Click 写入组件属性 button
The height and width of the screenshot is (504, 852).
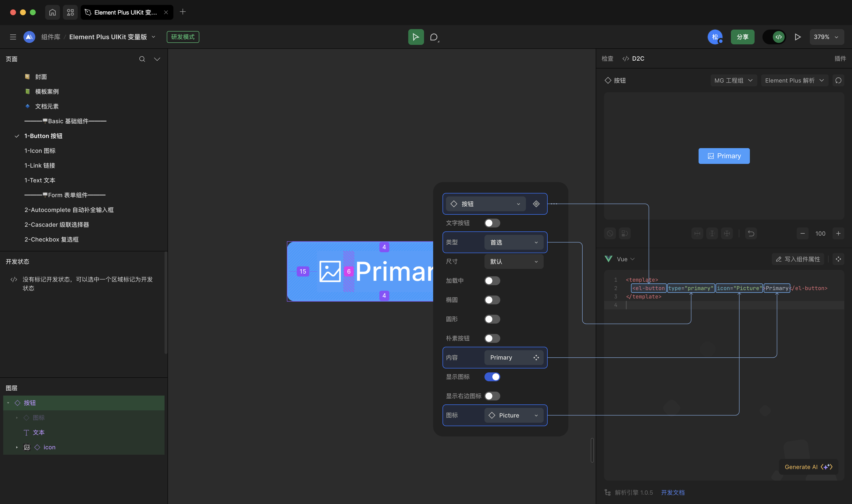(798, 259)
